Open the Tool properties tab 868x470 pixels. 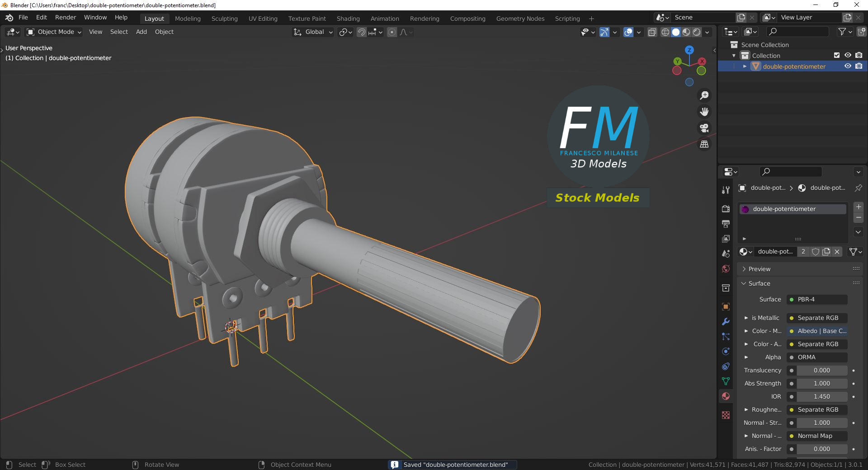tap(726, 190)
